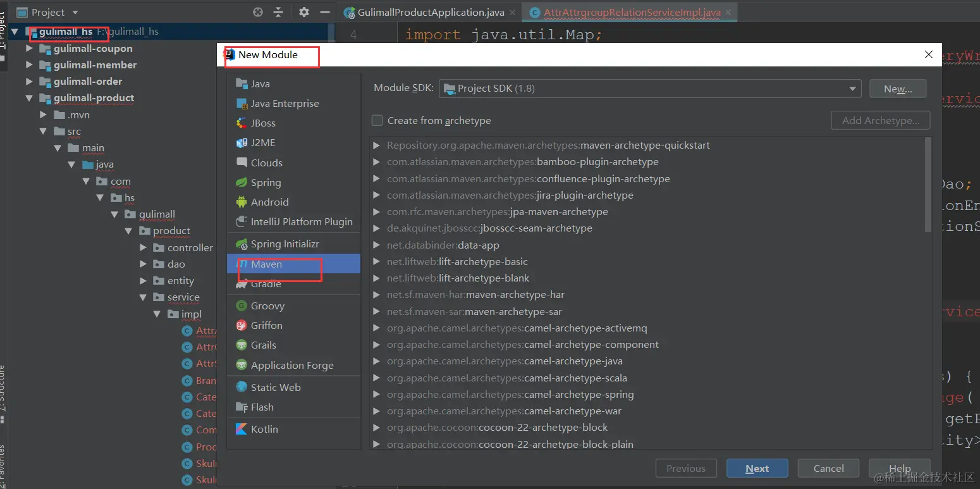
Task: Expand the controller package
Action: 143,247
